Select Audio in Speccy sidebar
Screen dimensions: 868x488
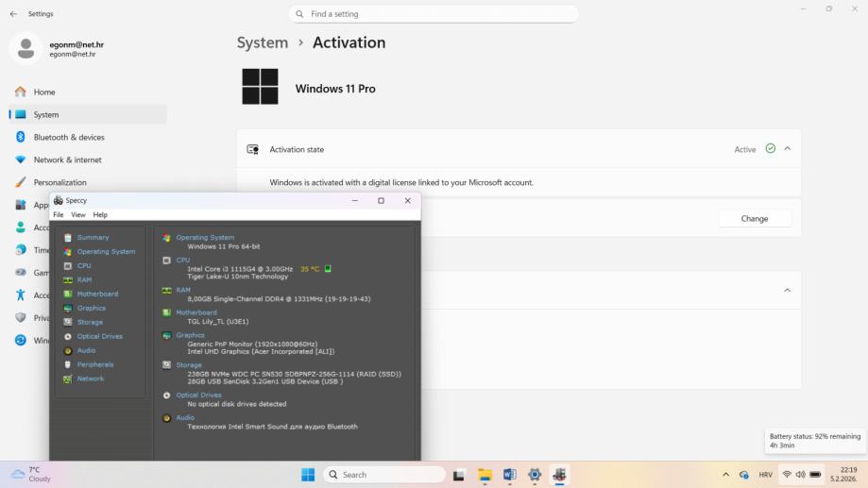coord(86,350)
